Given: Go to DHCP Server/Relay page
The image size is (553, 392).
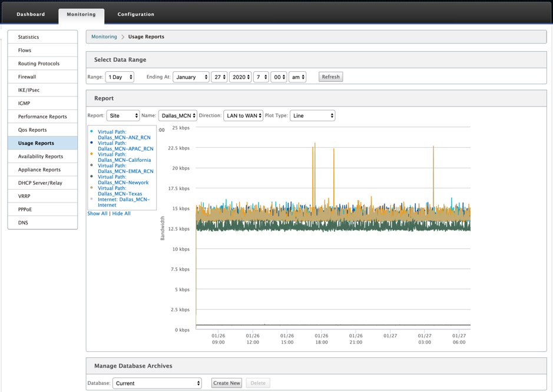Looking at the screenshot, I should point(42,183).
